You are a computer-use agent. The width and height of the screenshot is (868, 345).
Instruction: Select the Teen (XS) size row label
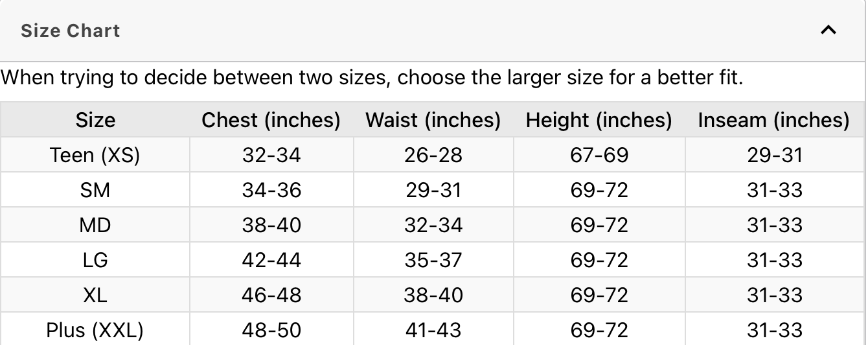pos(95,155)
